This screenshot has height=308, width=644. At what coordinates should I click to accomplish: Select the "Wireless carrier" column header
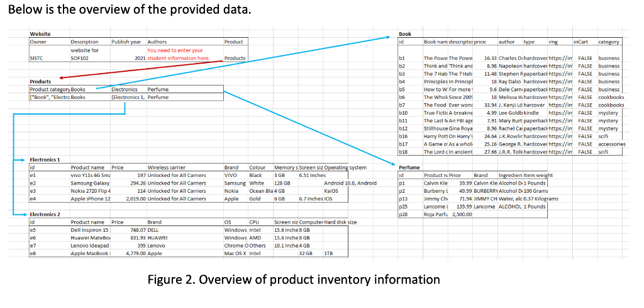click(166, 168)
